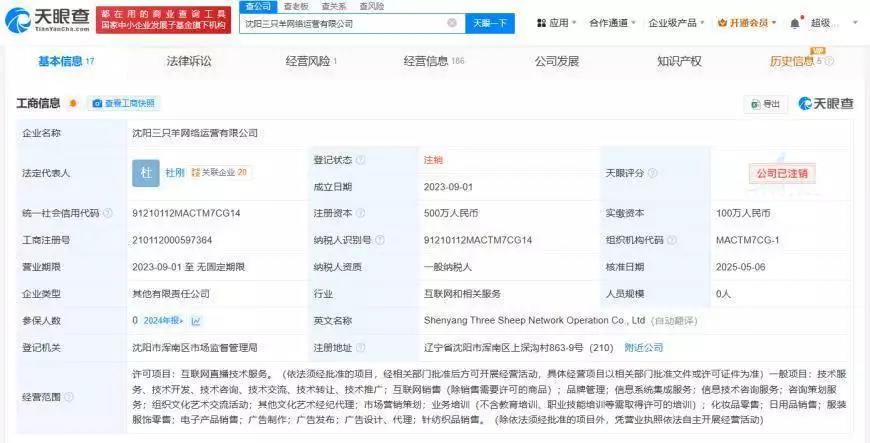Open the 经营风险 tab
The height and width of the screenshot is (443, 870).
click(x=311, y=62)
